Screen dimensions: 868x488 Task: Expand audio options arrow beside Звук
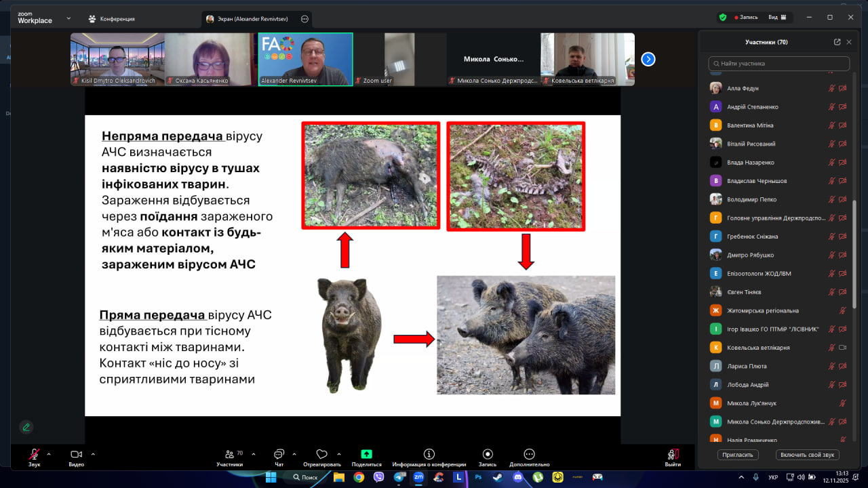49,454
